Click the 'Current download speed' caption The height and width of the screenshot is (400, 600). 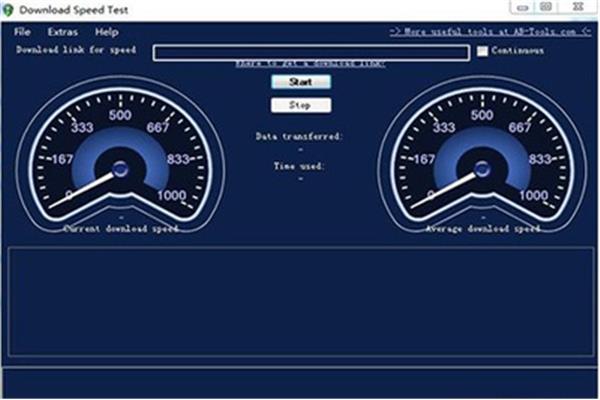(121, 229)
